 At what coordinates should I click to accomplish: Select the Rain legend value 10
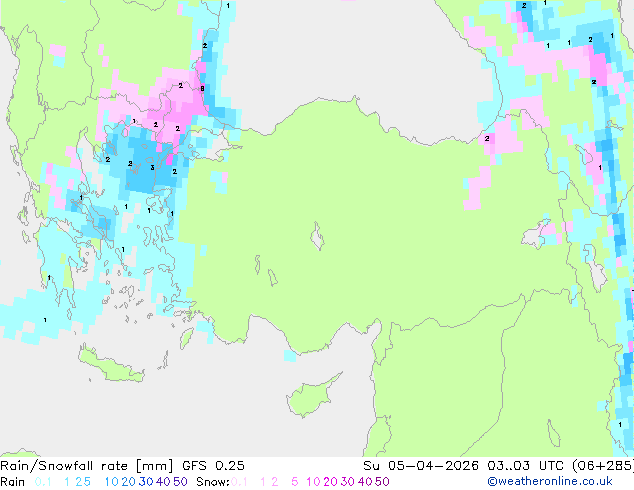coord(111,482)
